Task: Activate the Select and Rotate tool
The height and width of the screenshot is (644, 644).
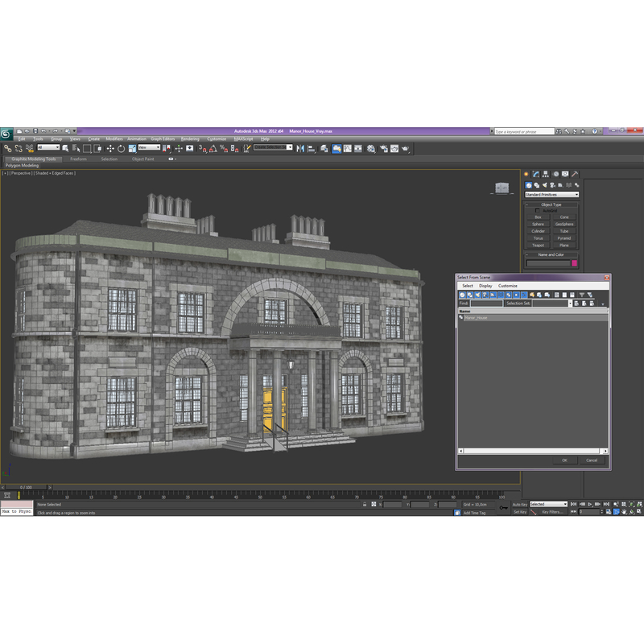Action: click(x=121, y=149)
